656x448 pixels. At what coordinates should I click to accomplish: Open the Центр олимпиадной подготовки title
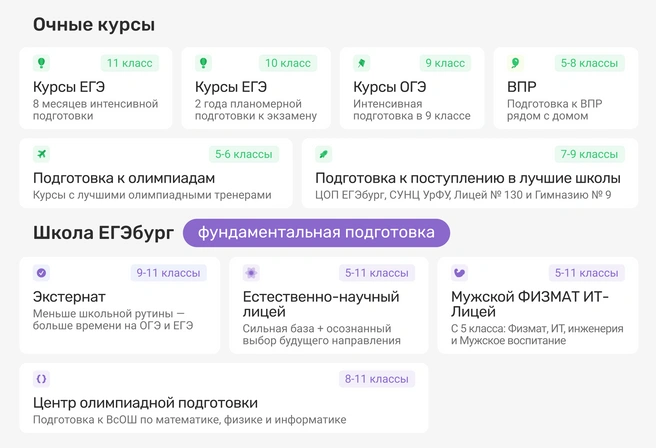pos(145,403)
